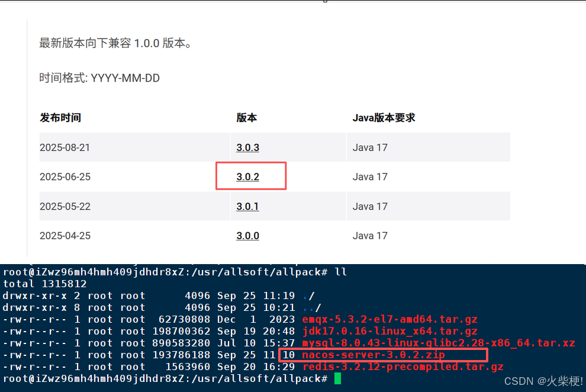Click the ll command in first prompt
The width and height of the screenshot is (586, 392).
click(x=341, y=272)
